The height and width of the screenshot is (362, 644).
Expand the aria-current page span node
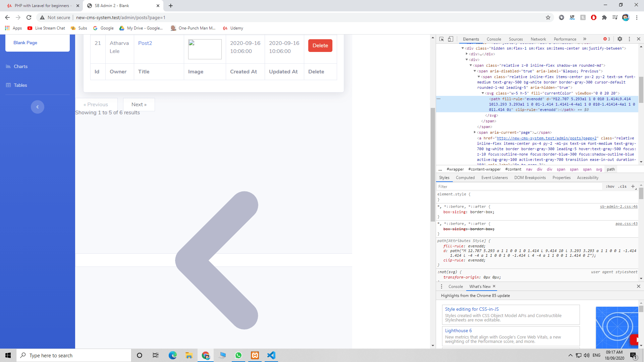(475, 132)
